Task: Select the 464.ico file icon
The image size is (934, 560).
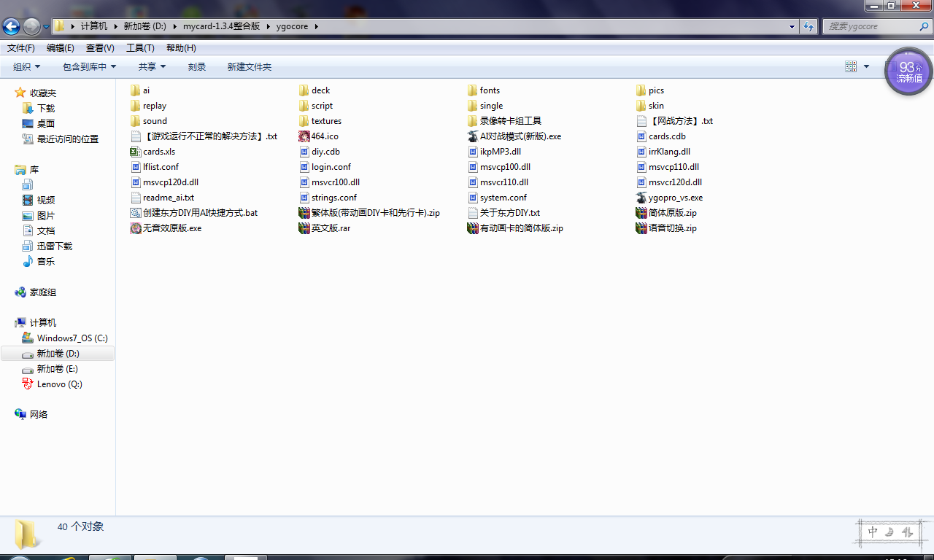Action: pos(304,136)
